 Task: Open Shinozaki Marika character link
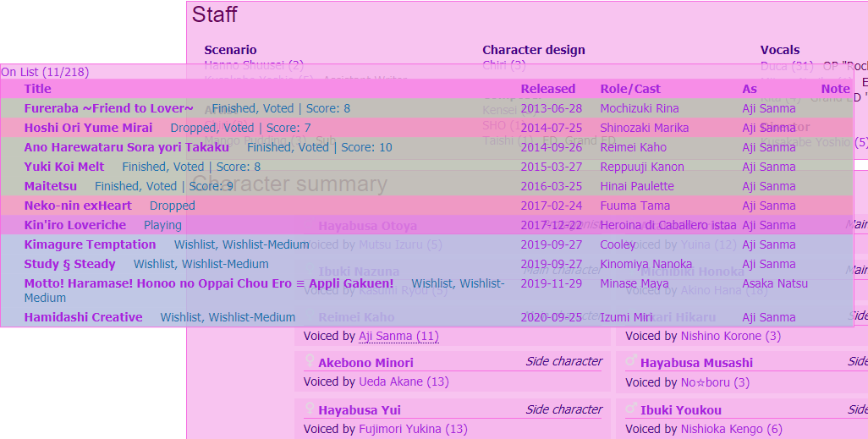pyautogui.click(x=645, y=128)
